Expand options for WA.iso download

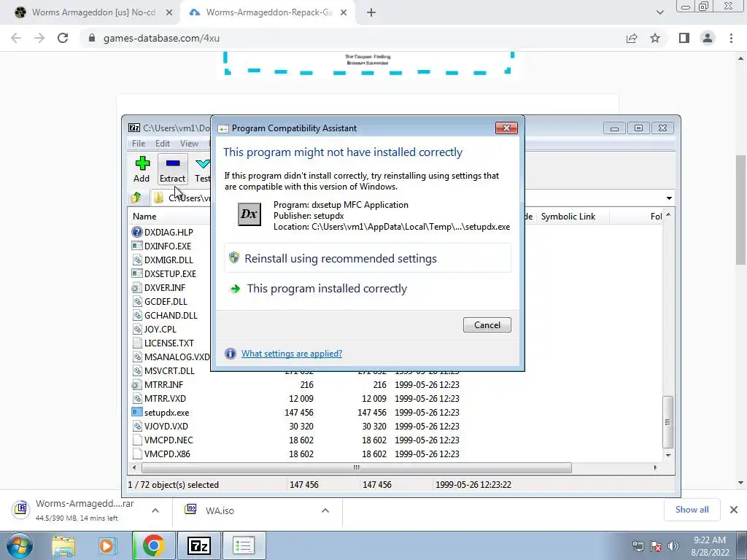click(x=325, y=510)
